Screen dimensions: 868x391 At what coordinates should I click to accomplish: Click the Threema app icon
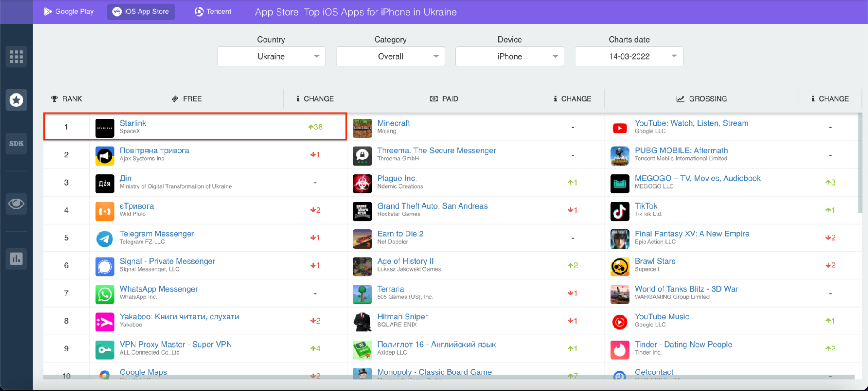(x=363, y=156)
